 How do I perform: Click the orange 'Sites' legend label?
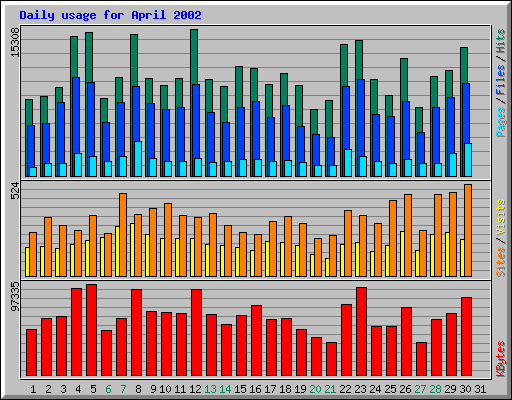pos(501,262)
